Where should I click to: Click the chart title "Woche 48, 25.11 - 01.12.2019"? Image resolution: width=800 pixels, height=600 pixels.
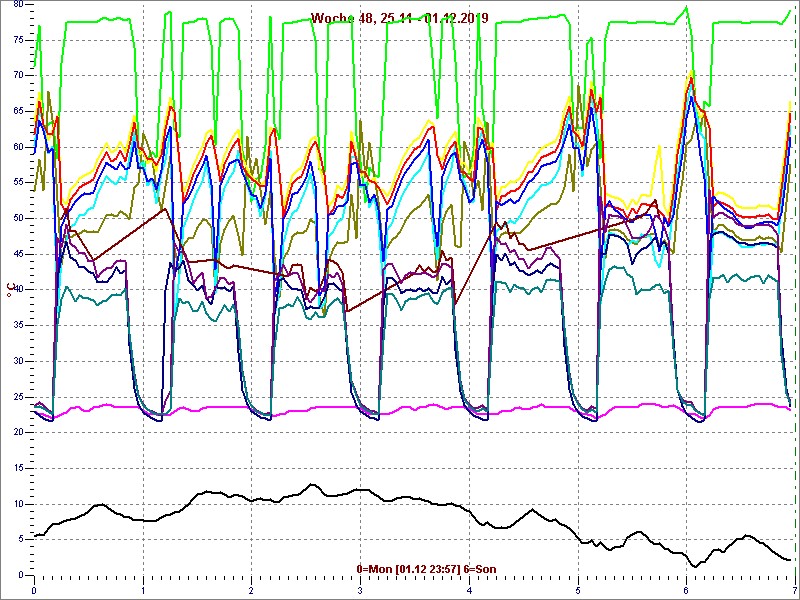pyautogui.click(x=399, y=18)
